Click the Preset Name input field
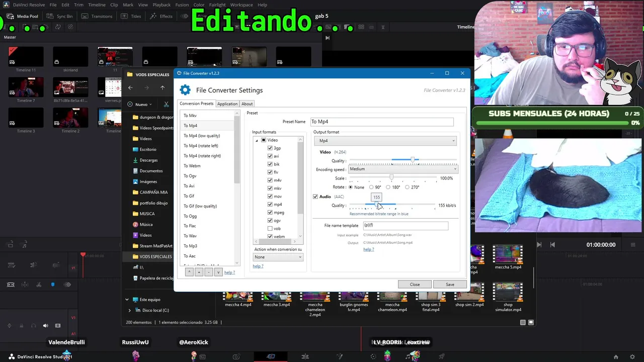This screenshot has width=644, height=362. (x=382, y=122)
